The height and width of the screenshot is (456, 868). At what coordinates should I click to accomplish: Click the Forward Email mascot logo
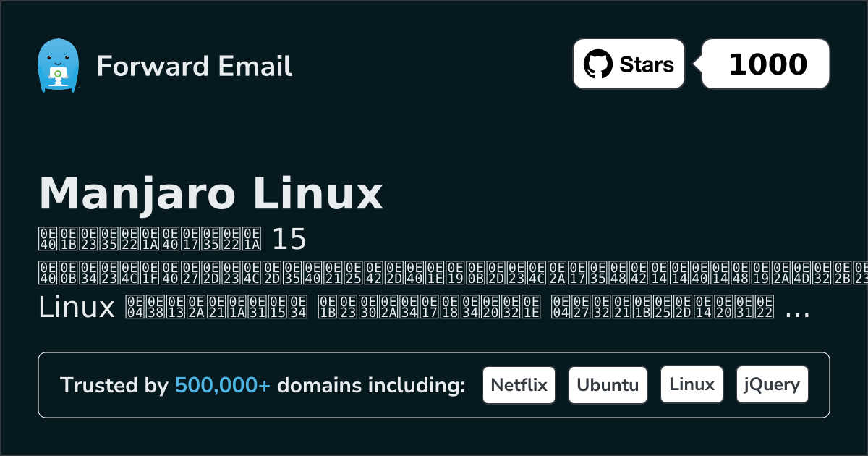57,65
